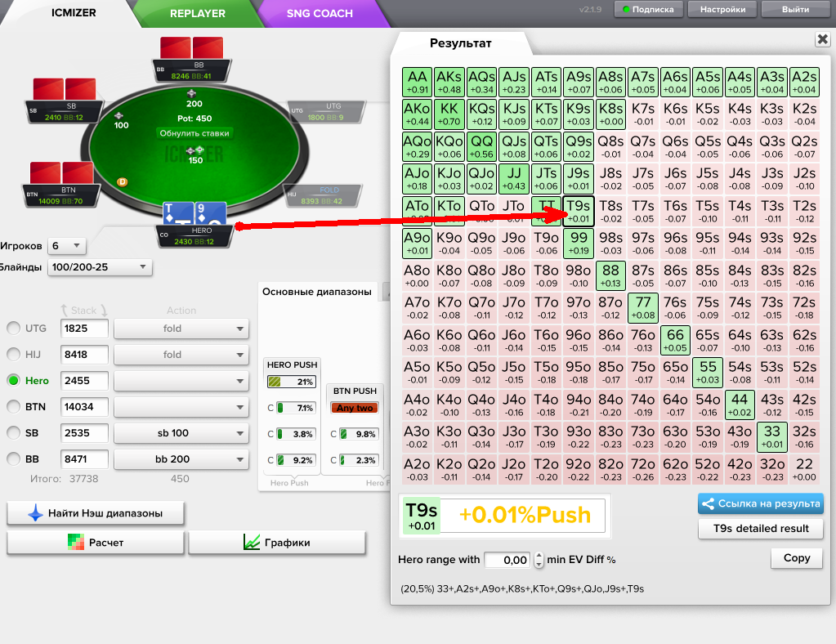Viewport: 836px width, 644px height.
Task: Select the HIJ radio button
Action: tap(14, 354)
